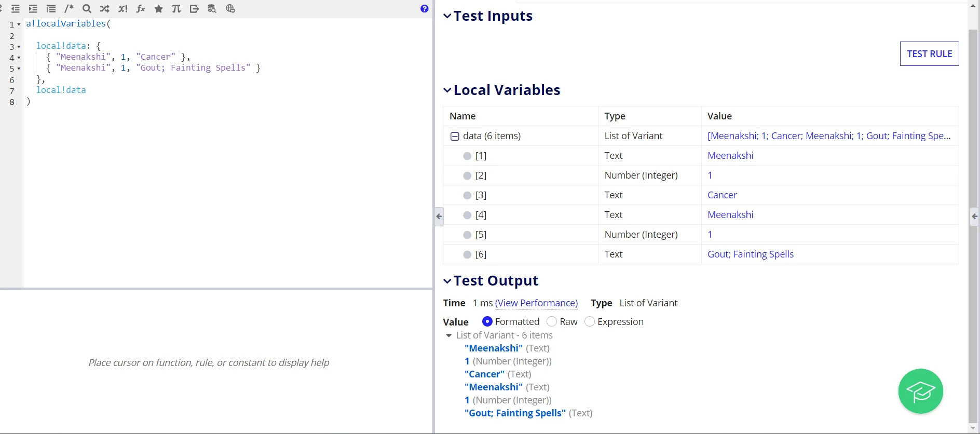Click "Cancer" string in code line 4

tap(156, 57)
